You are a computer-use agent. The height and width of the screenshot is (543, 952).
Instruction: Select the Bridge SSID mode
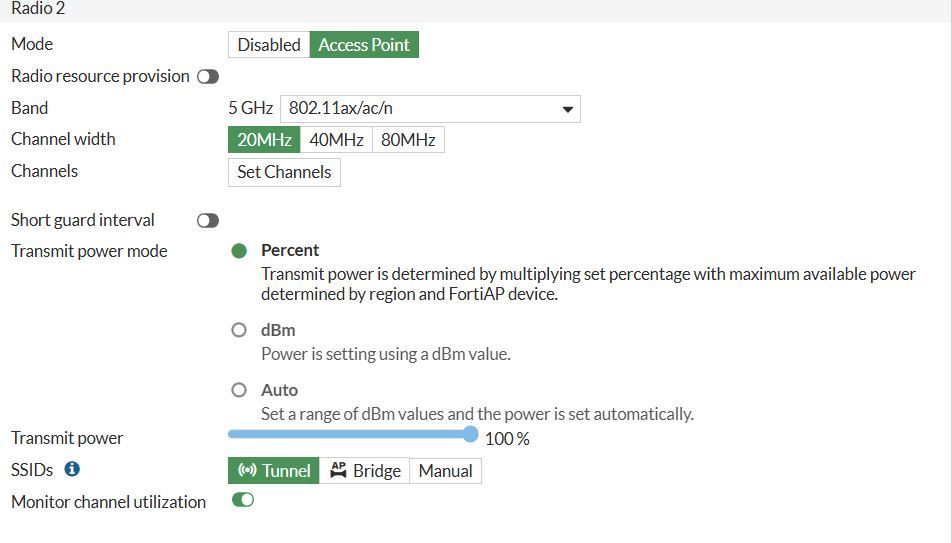pos(365,471)
